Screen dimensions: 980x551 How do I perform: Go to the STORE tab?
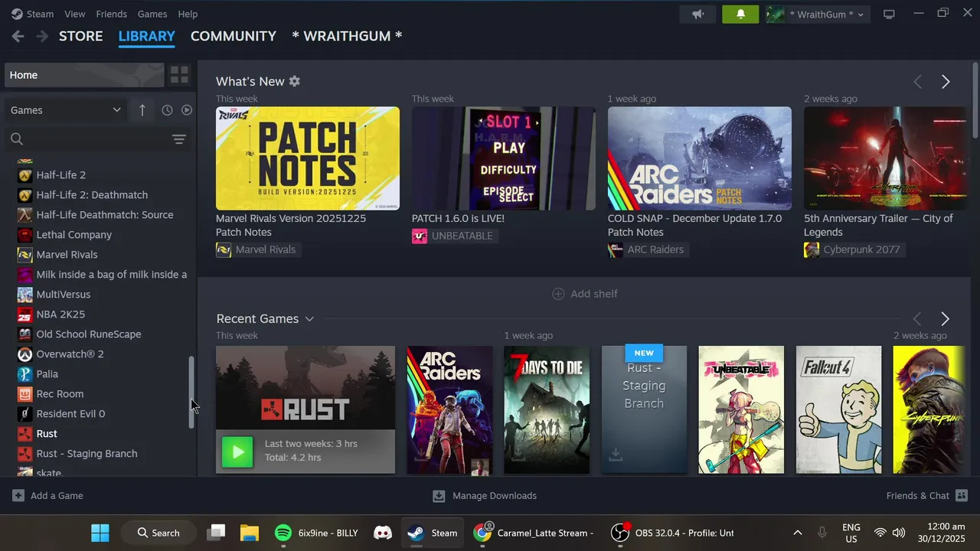pos(81,36)
